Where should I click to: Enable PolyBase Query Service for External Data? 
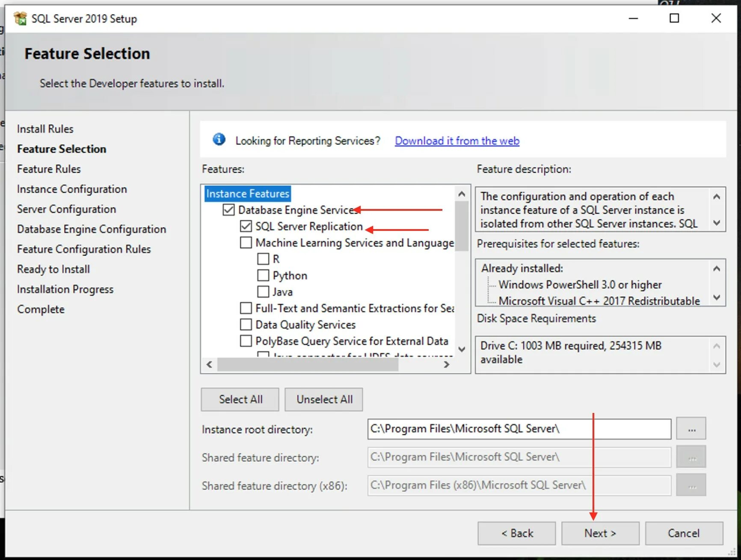click(x=246, y=341)
